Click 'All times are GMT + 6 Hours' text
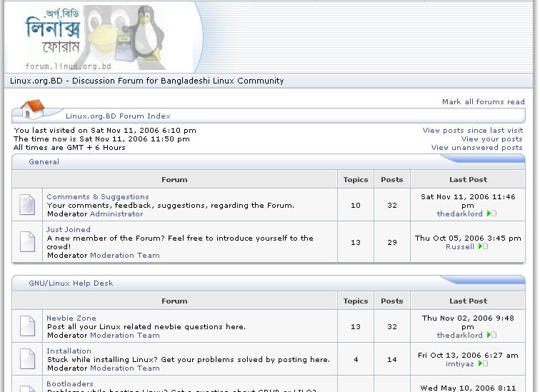This screenshot has width=540, height=392. coord(69,147)
